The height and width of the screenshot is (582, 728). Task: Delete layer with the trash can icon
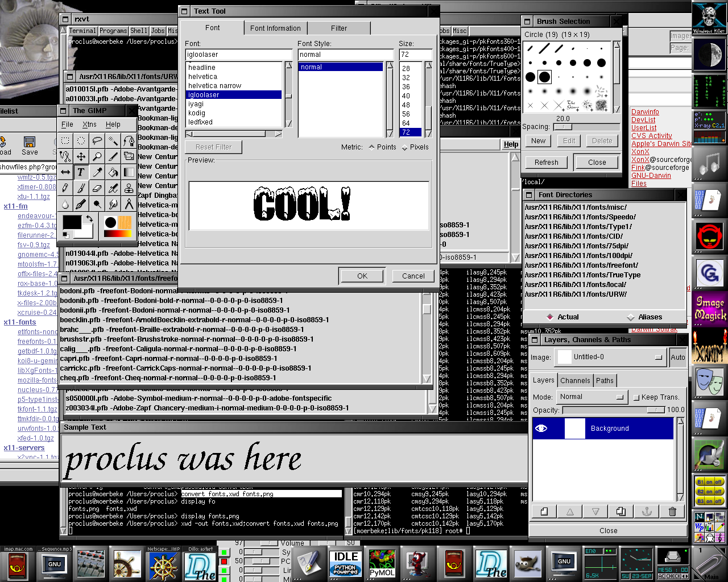(x=672, y=512)
